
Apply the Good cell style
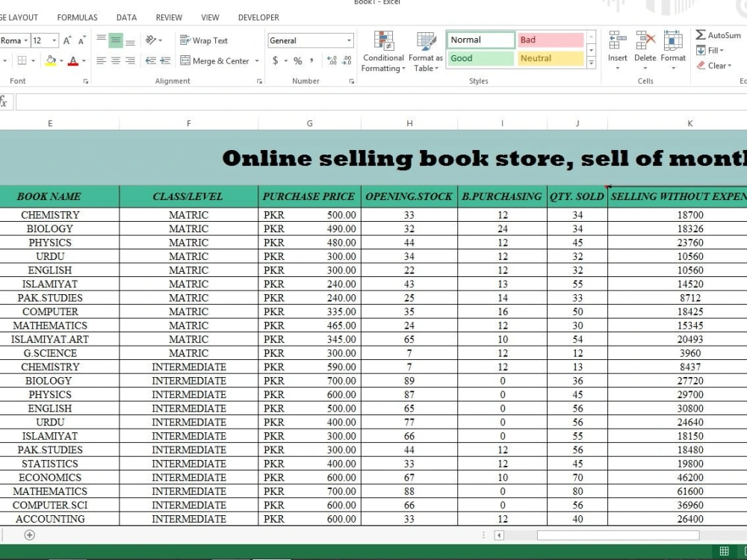coord(480,58)
